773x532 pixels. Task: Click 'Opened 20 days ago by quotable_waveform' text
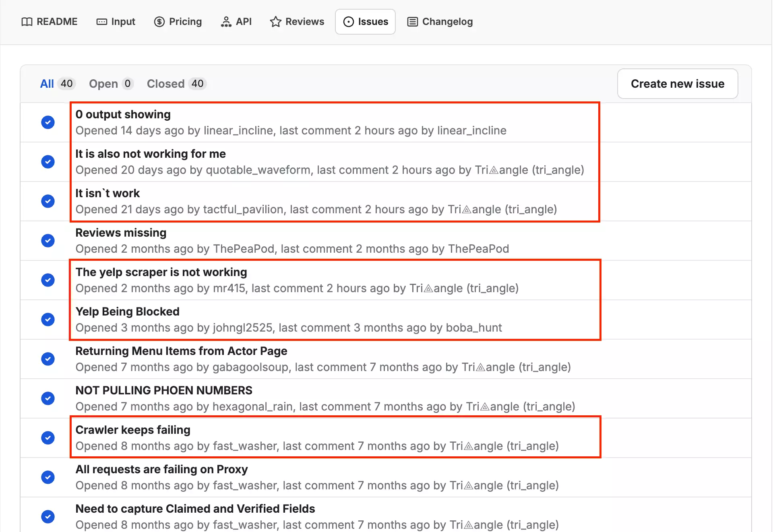193,170
